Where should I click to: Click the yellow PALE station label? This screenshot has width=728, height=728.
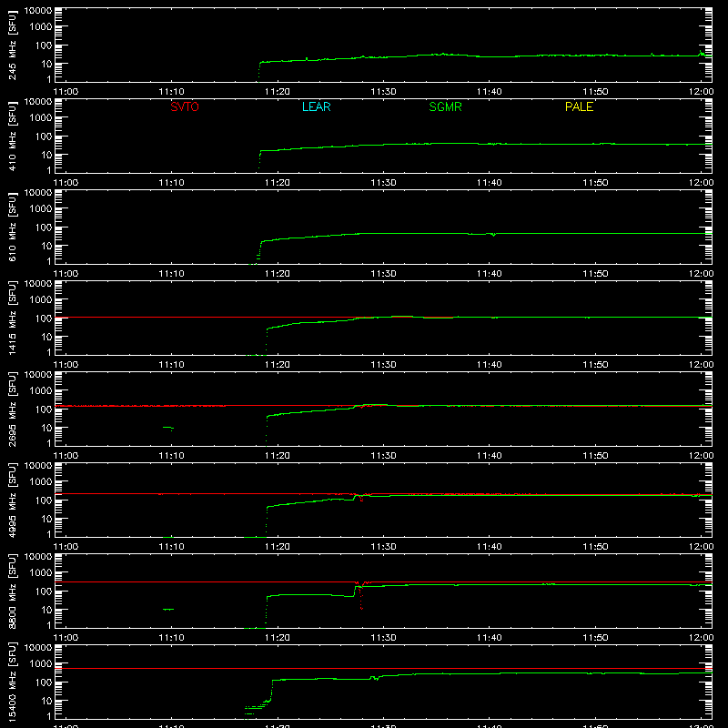[x=579, y=106]
